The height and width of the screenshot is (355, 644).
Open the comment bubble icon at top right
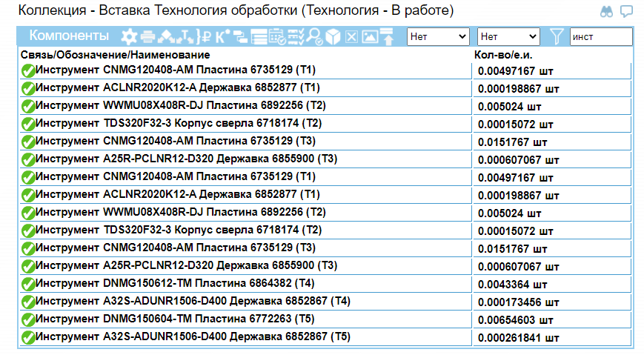point(626,12)
